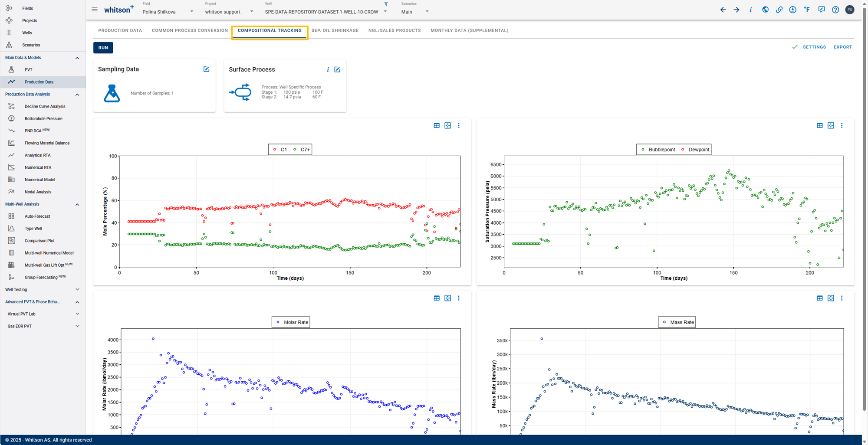Switch to Monthly Data (Supplemental) tab
868x445 pixels.
coord(470,30)
